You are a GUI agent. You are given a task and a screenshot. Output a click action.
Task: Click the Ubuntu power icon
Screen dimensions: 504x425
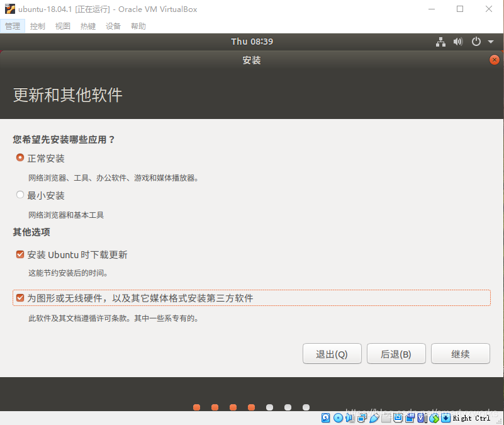(x=476, y=42)
